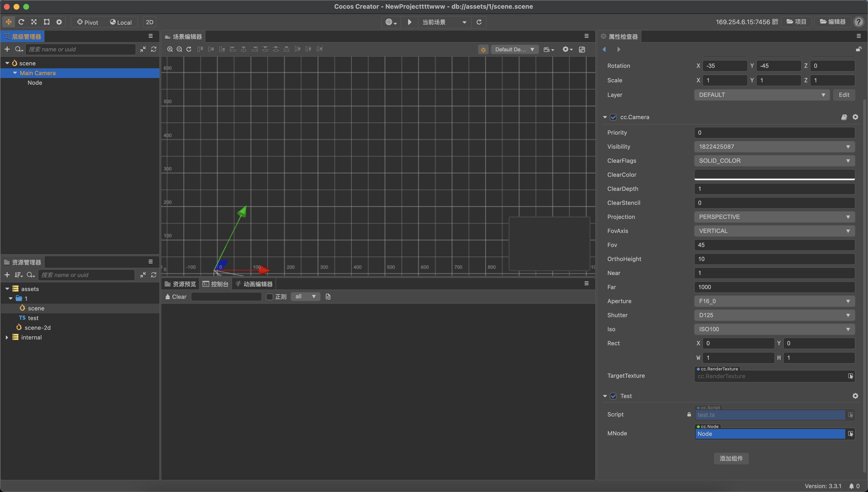868x492 pixels.
Task: Zoom in the scene editor view
Action: click(170, 49)
